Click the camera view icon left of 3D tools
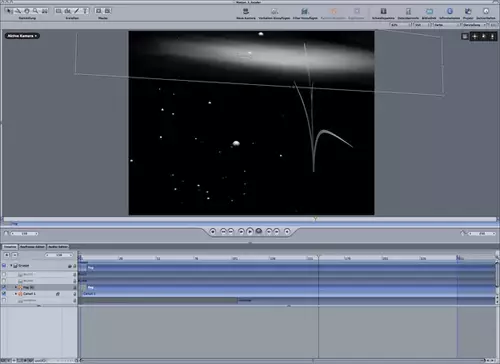 click(465, 36)
